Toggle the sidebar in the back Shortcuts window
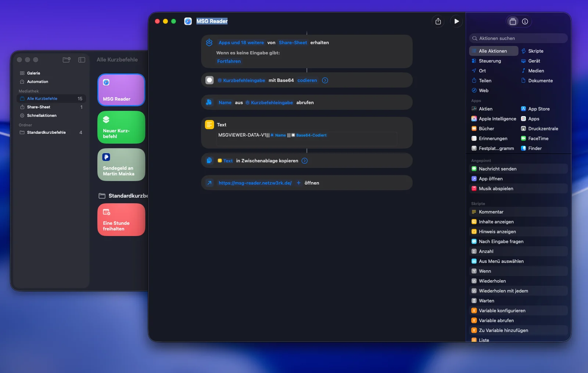The width and height of the screenshot is (588, 373). 82,60
